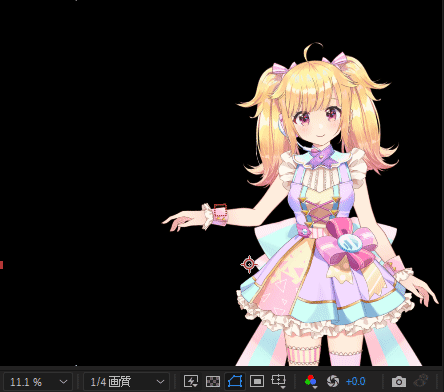Open grid and guide options icon
Viewport: 444px width, 392px height.
pos(279,381)
